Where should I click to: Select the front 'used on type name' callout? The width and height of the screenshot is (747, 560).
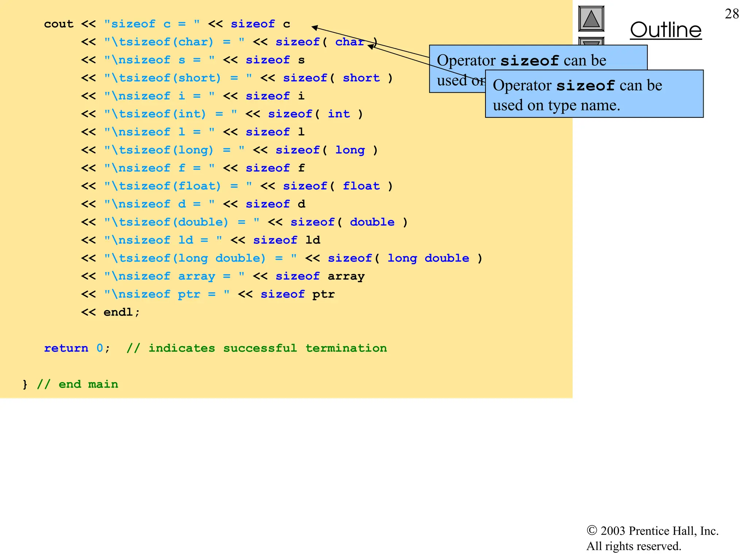(594, 94)
